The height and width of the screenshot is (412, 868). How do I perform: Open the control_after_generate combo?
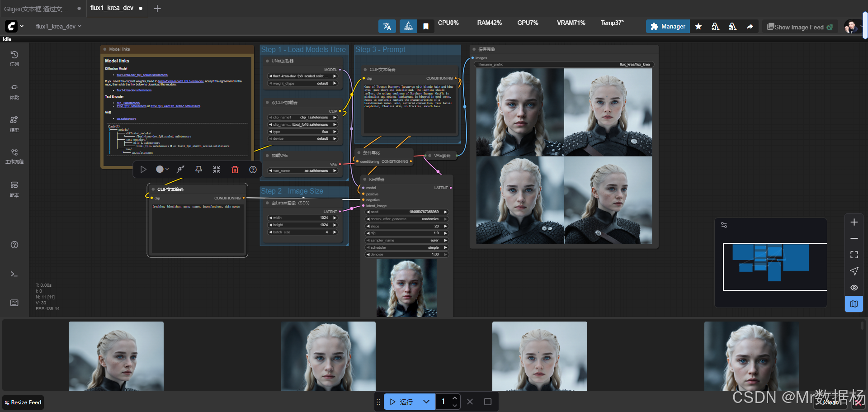pyautogui.click(x=407, y=219)
